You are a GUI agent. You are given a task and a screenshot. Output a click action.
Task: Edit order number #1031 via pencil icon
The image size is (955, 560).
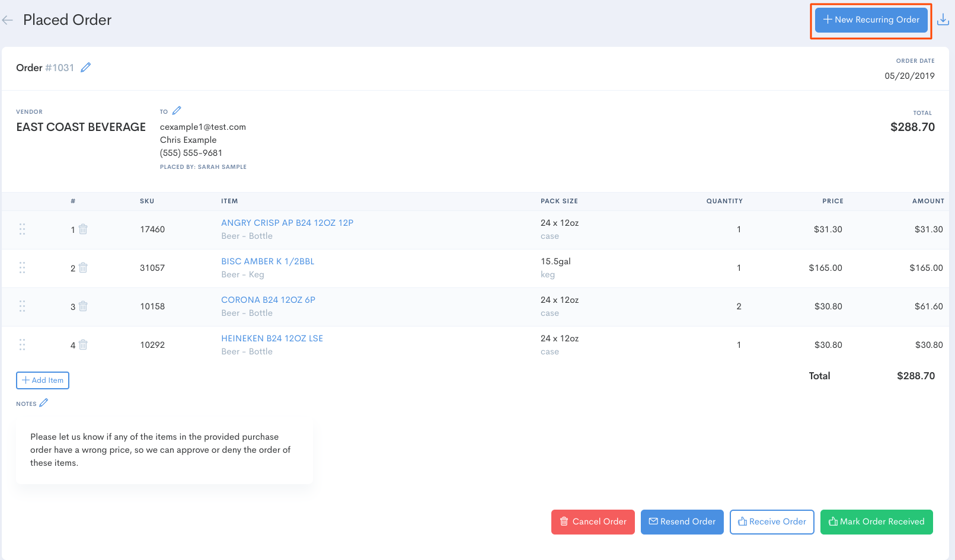click(x=86, y=68)
